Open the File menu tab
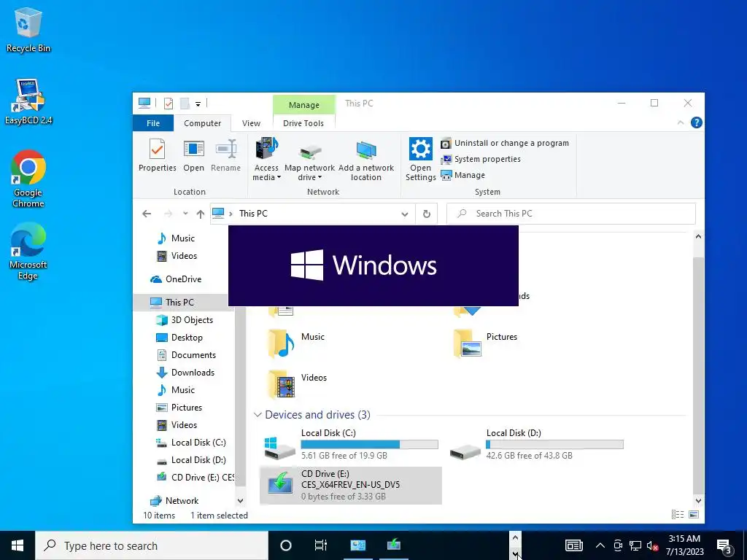The height and width of the screenshot is (560, 747). tap(153, 123)
